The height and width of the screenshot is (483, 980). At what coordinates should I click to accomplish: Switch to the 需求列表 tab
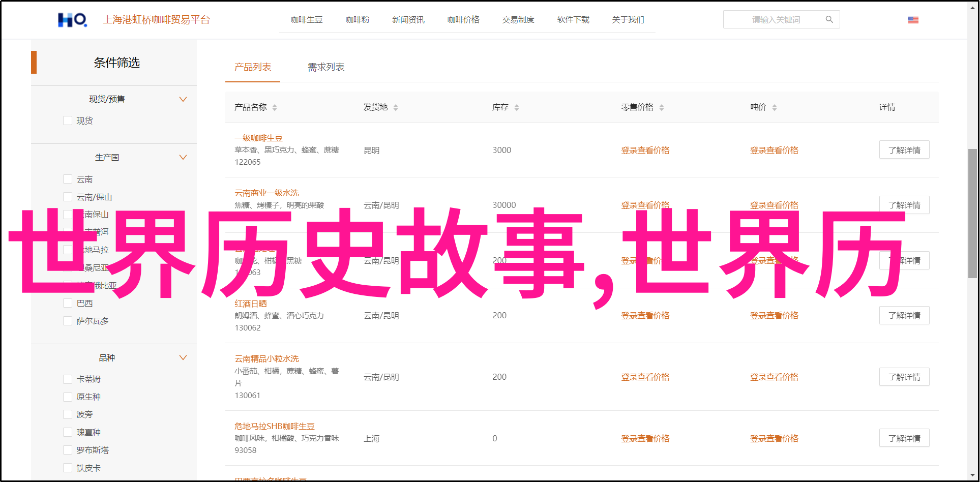(x=326, y=67)
